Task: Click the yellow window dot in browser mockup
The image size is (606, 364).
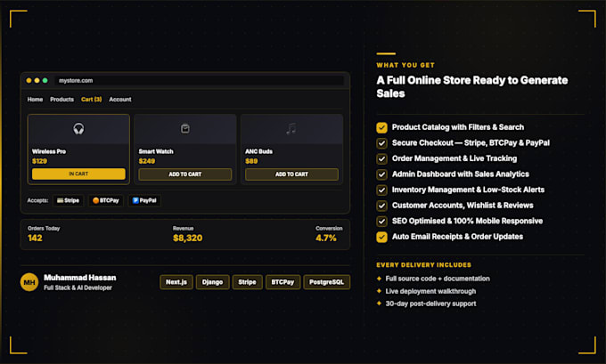Action: point(37,80)
